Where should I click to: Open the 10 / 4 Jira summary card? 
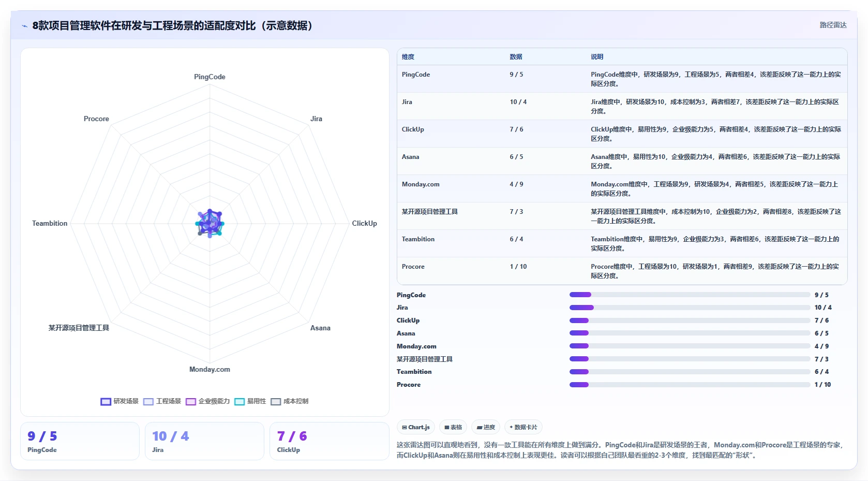click(204, 441)
